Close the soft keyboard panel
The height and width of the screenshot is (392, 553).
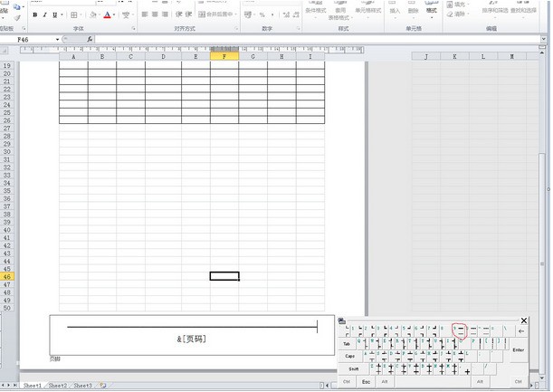pos(524,320)
